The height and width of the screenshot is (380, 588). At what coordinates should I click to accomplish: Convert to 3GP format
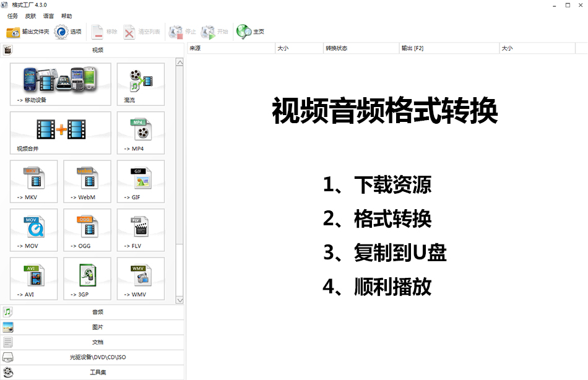pyautogui.click(x=87, y=279)
